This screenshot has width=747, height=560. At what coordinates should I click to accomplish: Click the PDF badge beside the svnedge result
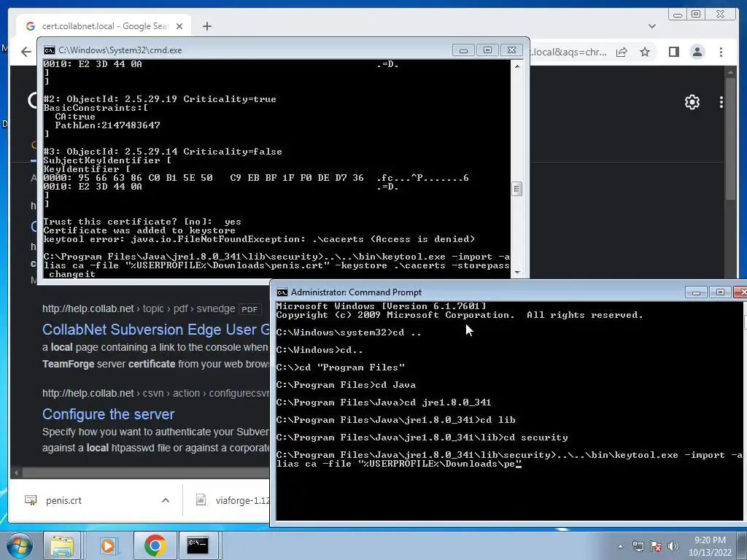(249, 309)
